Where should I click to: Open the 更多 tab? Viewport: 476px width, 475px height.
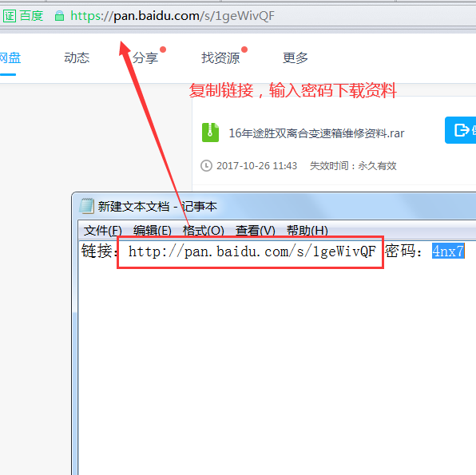(x=296, y=57)
